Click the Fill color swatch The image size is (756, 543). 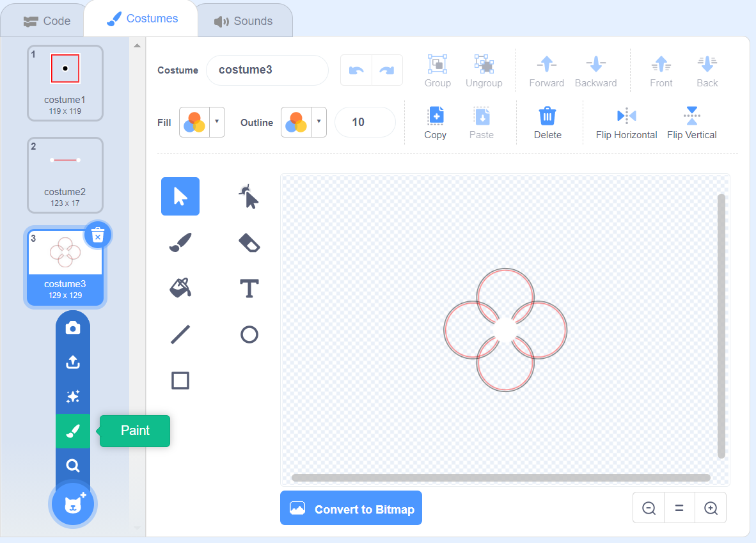[194, 122]
